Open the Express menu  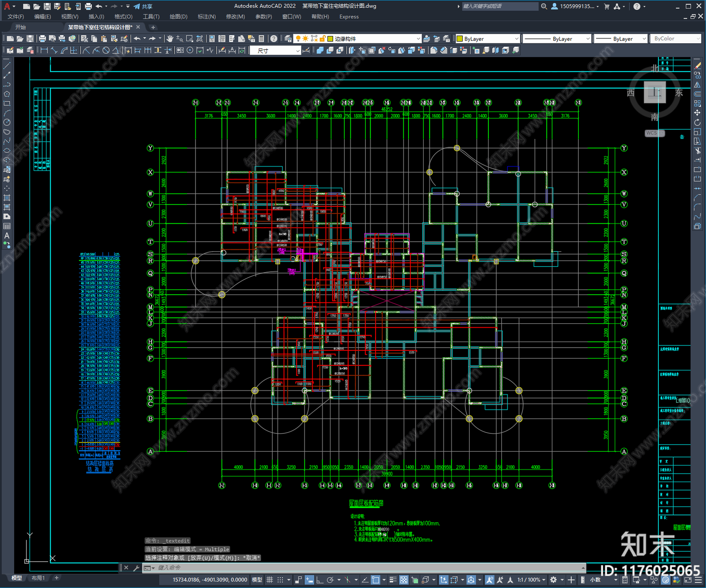pyautogui.click(x=349, y=17)
